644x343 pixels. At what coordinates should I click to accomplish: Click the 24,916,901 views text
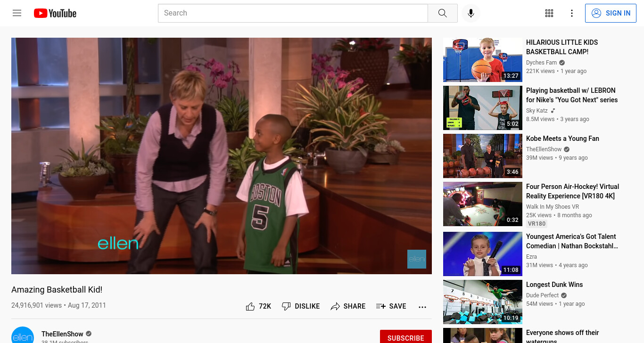(x=36, y=305)
